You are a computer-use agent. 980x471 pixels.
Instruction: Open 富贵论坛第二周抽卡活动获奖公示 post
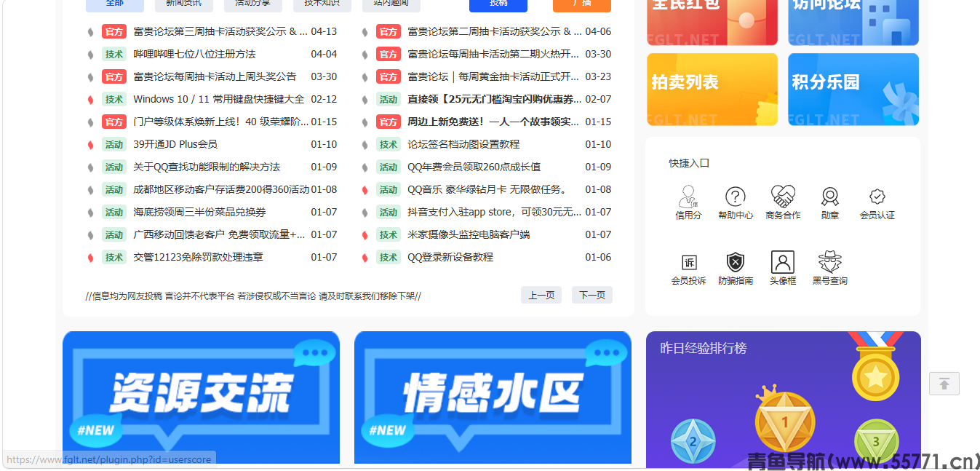coord(495,31)
